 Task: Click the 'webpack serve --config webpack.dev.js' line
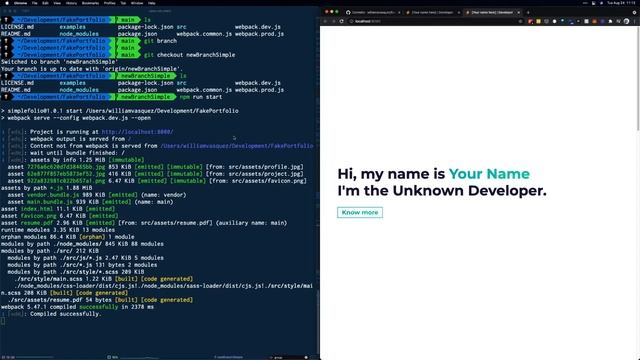point(76,118)
